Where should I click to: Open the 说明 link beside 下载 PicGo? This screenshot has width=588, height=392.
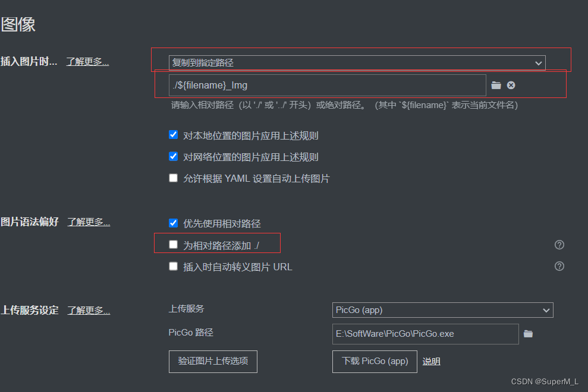pyautogui.click(x=431, y=361)
